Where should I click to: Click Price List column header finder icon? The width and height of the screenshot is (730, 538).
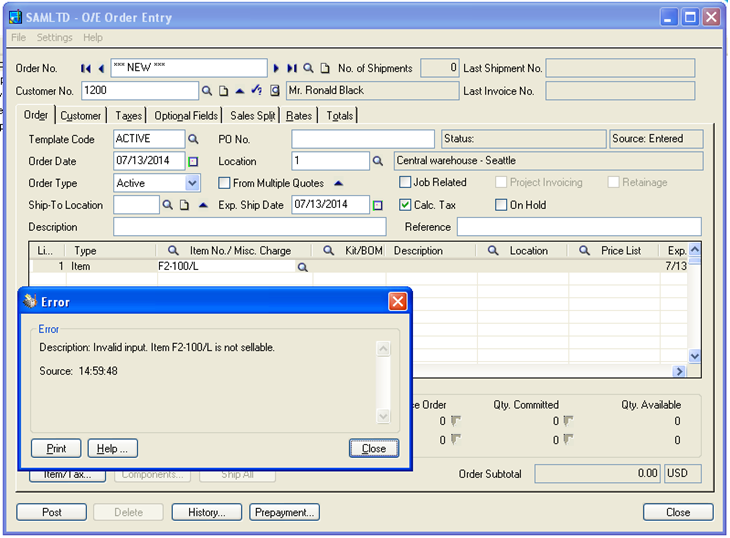[x=584, y=250]
